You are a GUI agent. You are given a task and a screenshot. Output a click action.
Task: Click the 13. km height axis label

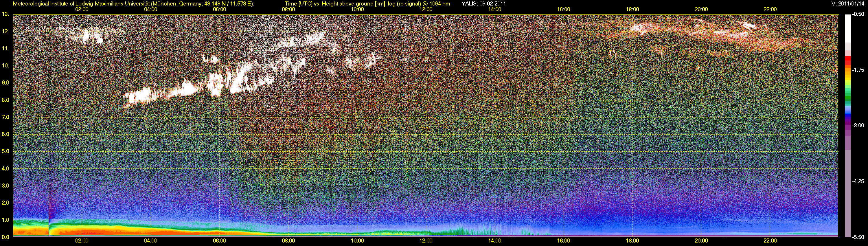(5, 14)
